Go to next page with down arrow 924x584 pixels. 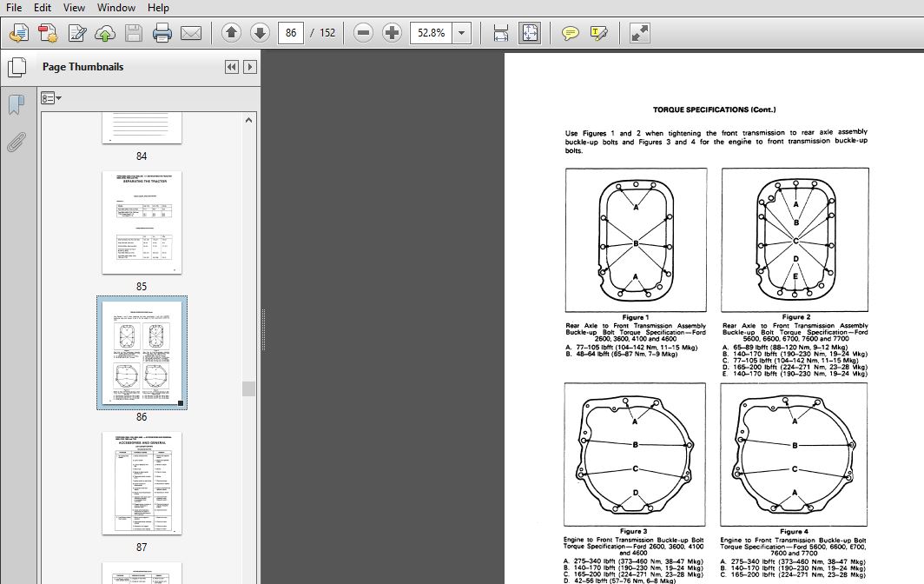pyautogui.click(x=260, y=33)
